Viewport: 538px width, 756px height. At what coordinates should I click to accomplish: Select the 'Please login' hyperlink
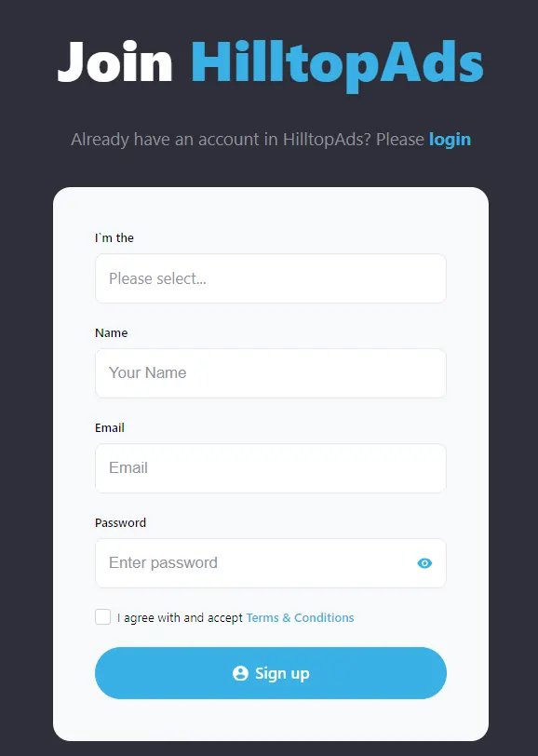450,139
